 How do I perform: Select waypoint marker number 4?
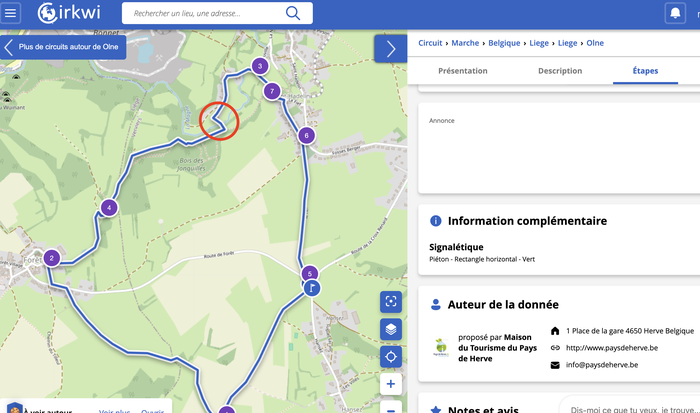(x=108, y=208)
